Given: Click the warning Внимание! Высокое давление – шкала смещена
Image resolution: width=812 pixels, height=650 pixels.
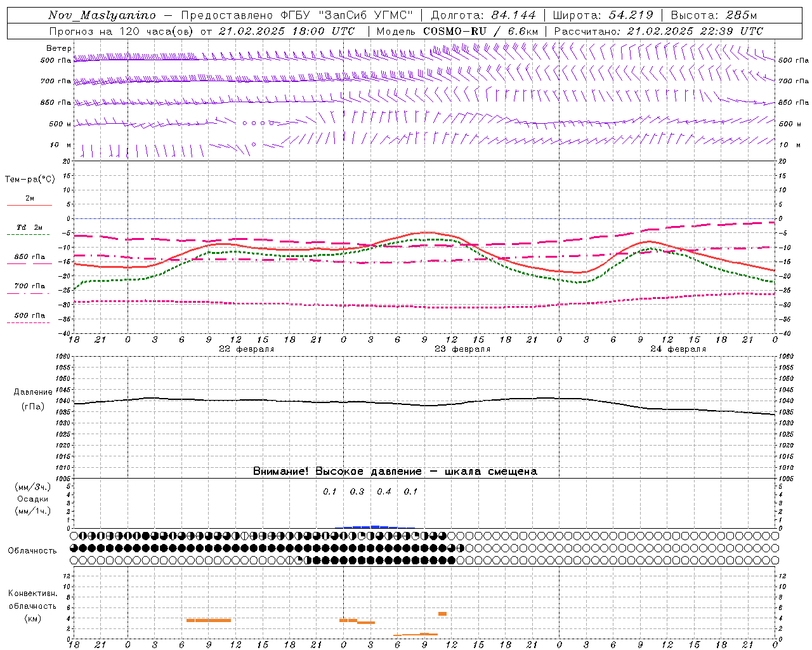Looking at the screenshot, I should [395, 471].
